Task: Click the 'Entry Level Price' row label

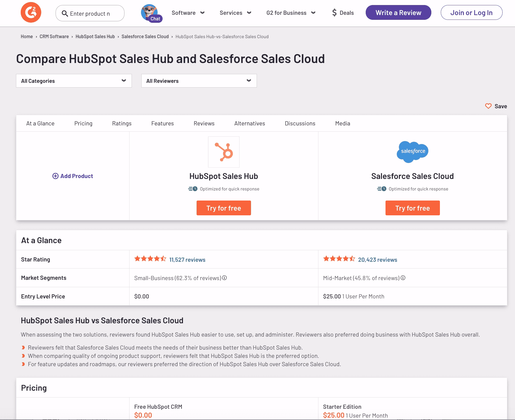Action: (x=43, y=296)
